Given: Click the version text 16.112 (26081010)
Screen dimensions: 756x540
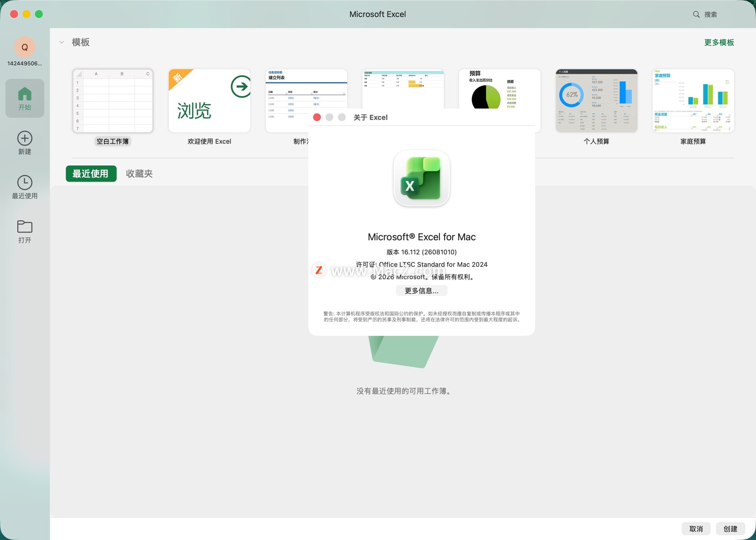Looking at the screenshot, I should click(421, 252).
